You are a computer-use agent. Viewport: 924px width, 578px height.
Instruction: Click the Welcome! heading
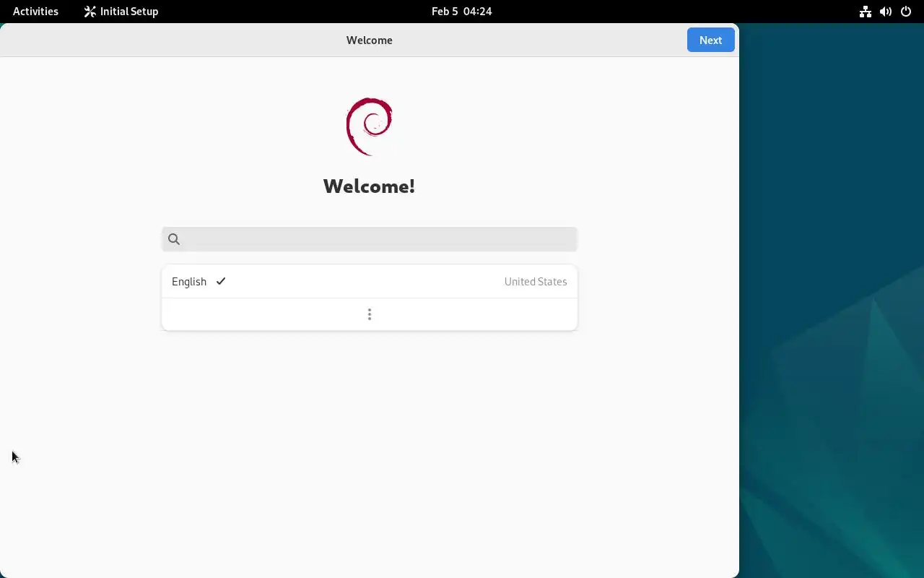369,186
